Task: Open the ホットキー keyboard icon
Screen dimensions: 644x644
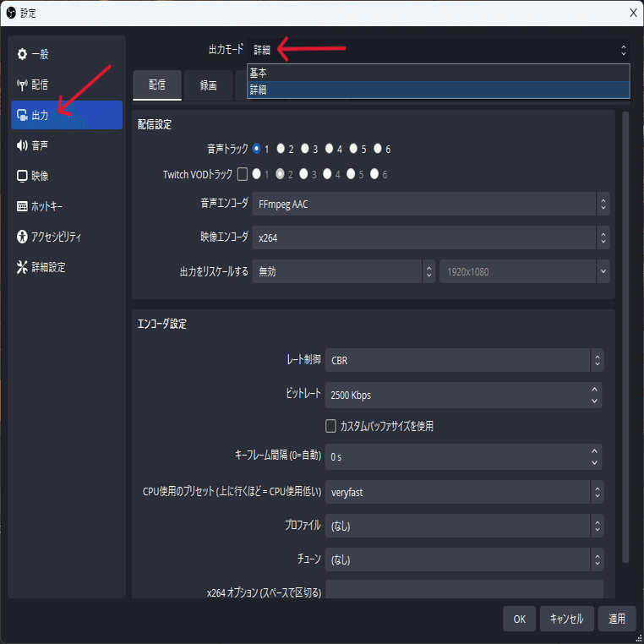Action: coord(22,206)
